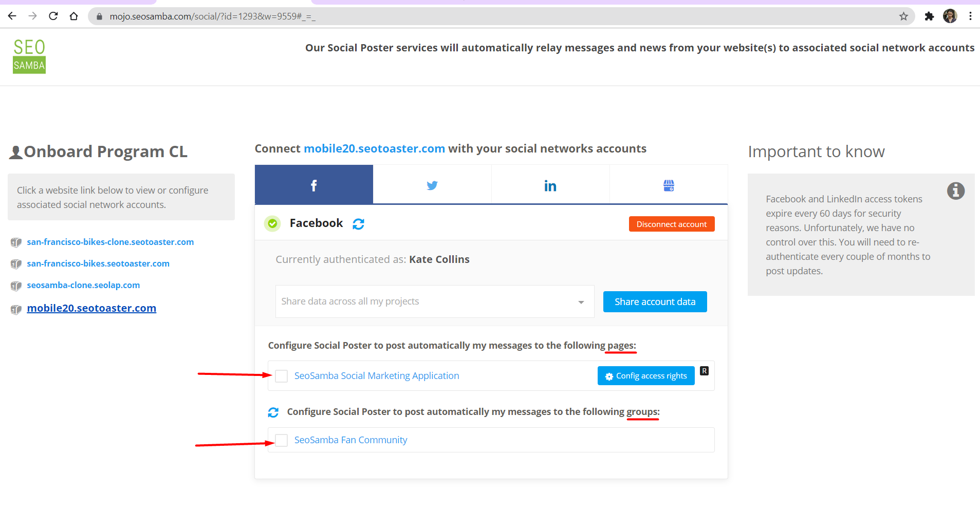Click the R badge next to Config access rights
Screen dimensions: 980x511
tap(704, 371)
